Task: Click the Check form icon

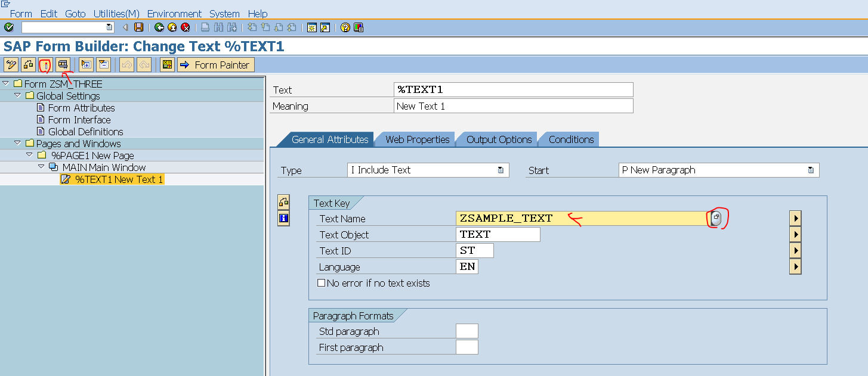Action: [28, 64]
